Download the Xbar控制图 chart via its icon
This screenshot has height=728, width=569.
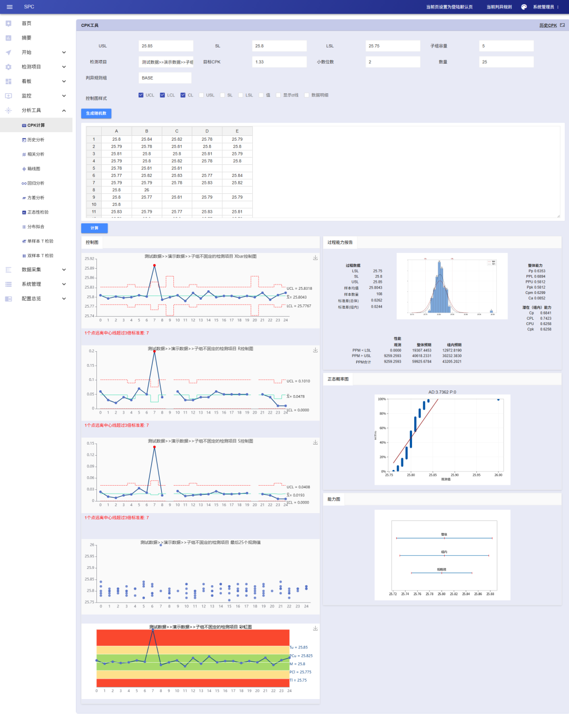(x=315, y=258)
